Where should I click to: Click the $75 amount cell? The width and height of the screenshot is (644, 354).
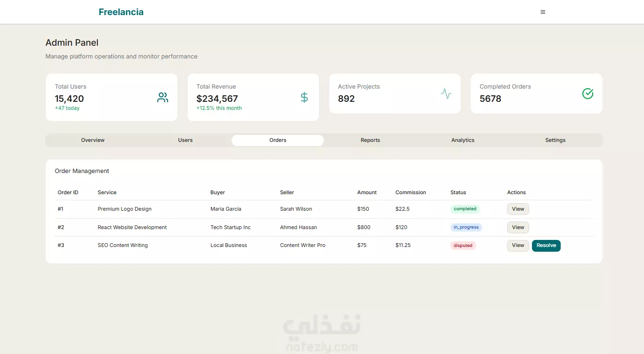(362, 246)
